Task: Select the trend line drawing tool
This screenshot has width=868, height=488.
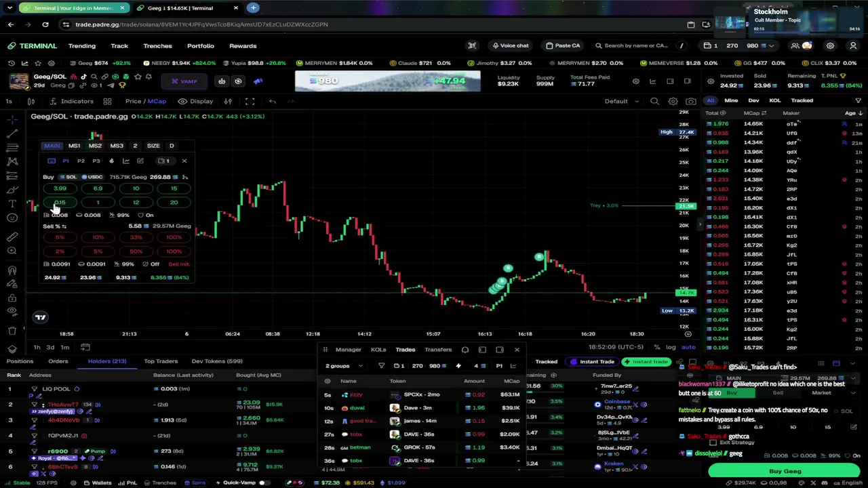Action: [12, 133]
